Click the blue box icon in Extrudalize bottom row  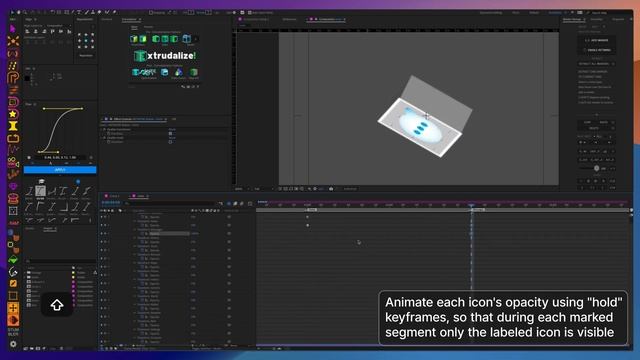click(164, 72)
